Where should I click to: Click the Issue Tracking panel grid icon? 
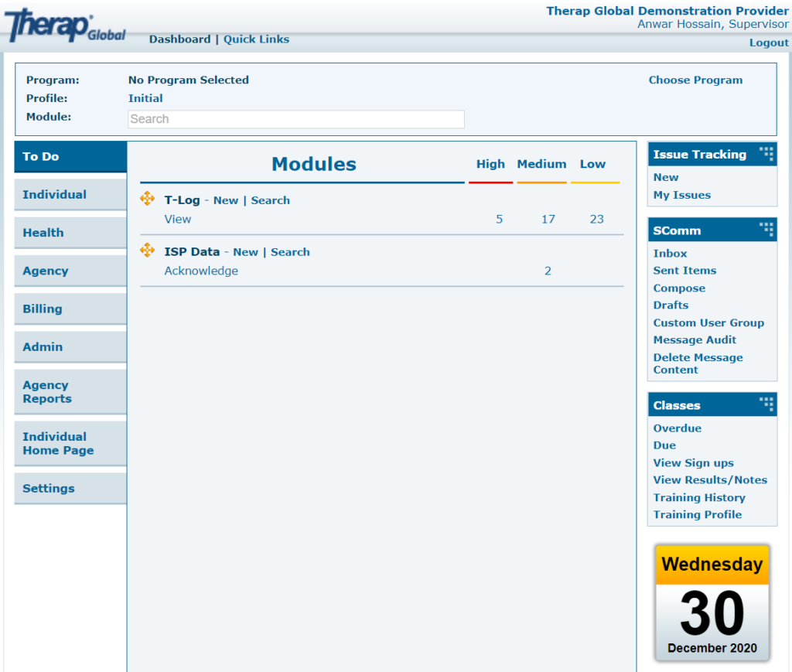click(x=766, y=153)
